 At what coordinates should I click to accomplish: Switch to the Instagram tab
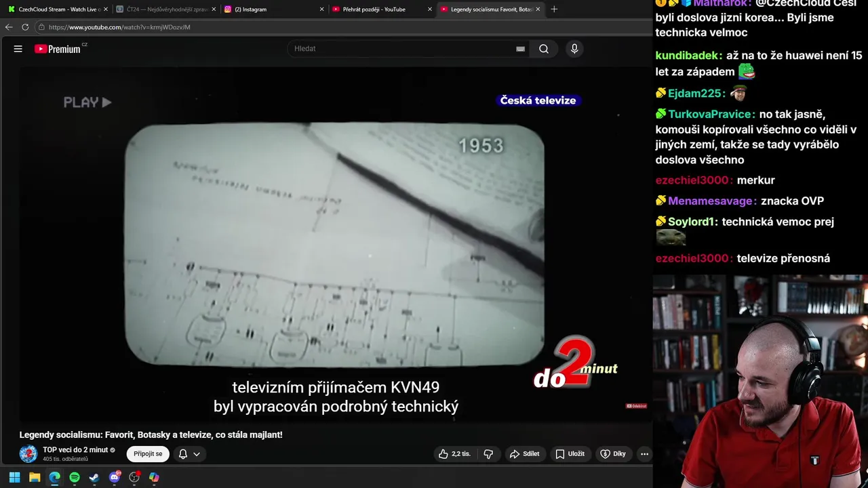274,9
